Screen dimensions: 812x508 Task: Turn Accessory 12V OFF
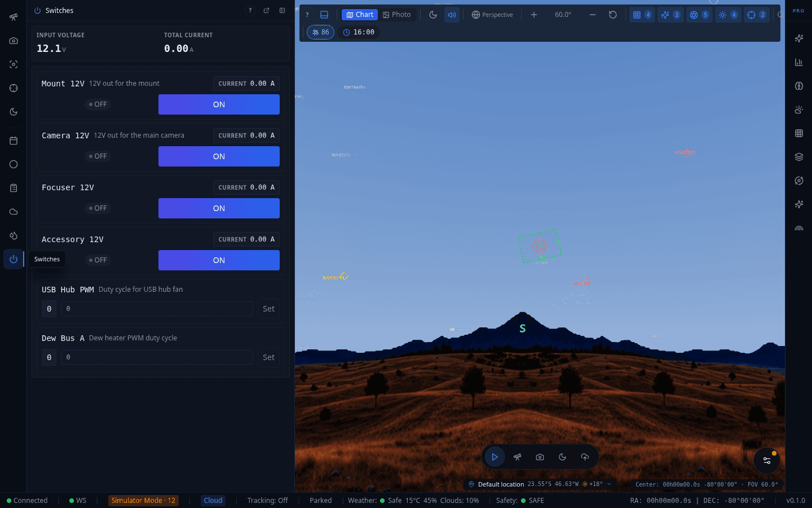point(98,260)
